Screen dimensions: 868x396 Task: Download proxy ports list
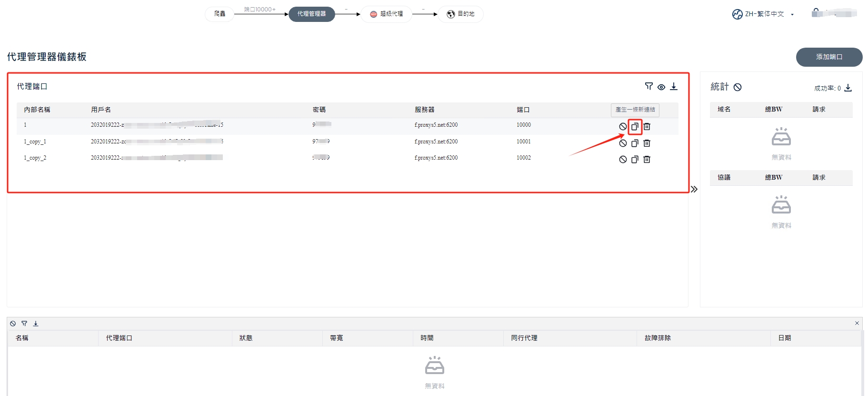674,86
